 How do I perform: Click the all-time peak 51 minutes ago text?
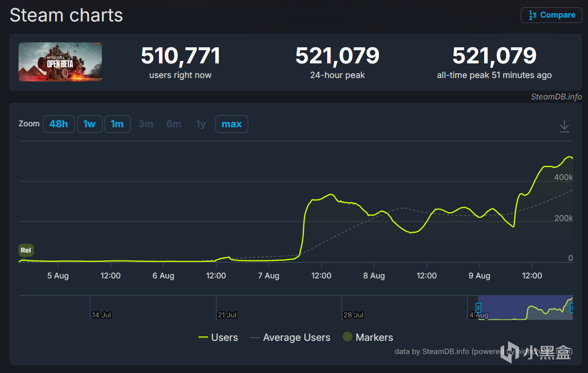pyautogui.click(x=494, y=75)
